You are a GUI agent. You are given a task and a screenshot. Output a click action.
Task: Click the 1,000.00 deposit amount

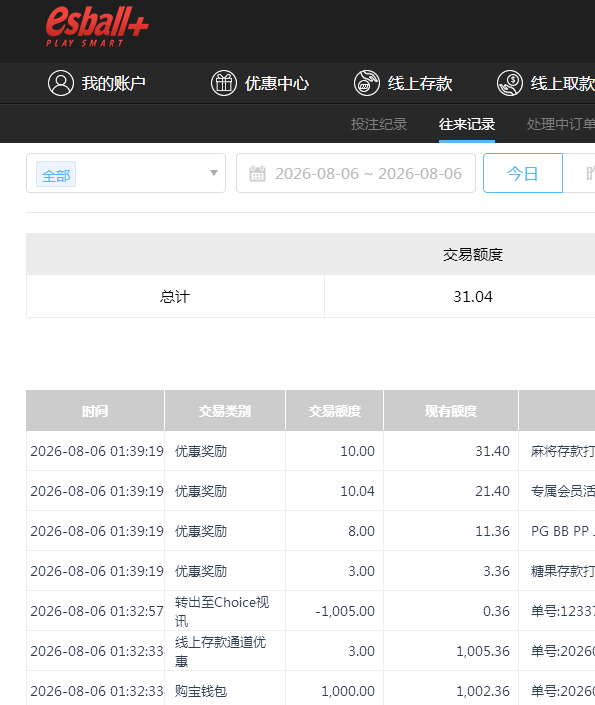[x=348, y=691]
